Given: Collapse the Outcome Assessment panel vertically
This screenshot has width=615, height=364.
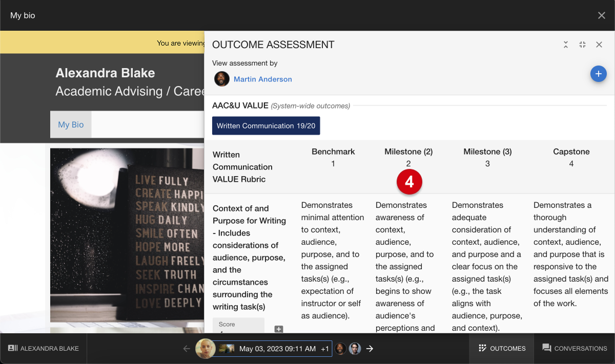Looking at the screenshot, I should coord(566,45).
